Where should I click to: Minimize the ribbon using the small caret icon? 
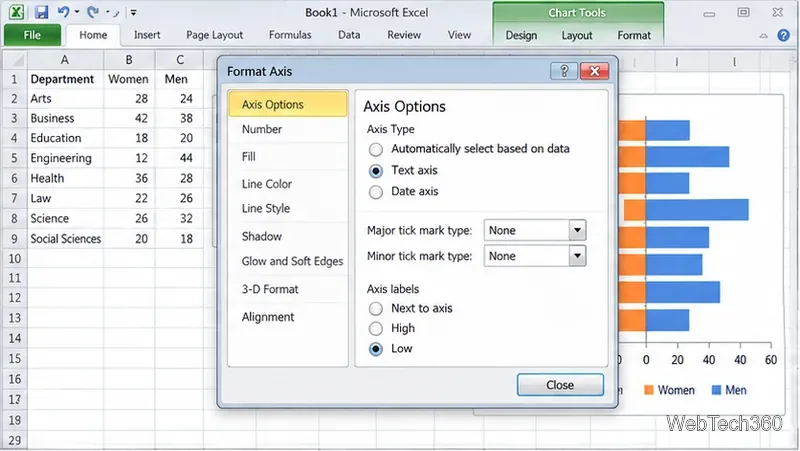tap(763, 36)
